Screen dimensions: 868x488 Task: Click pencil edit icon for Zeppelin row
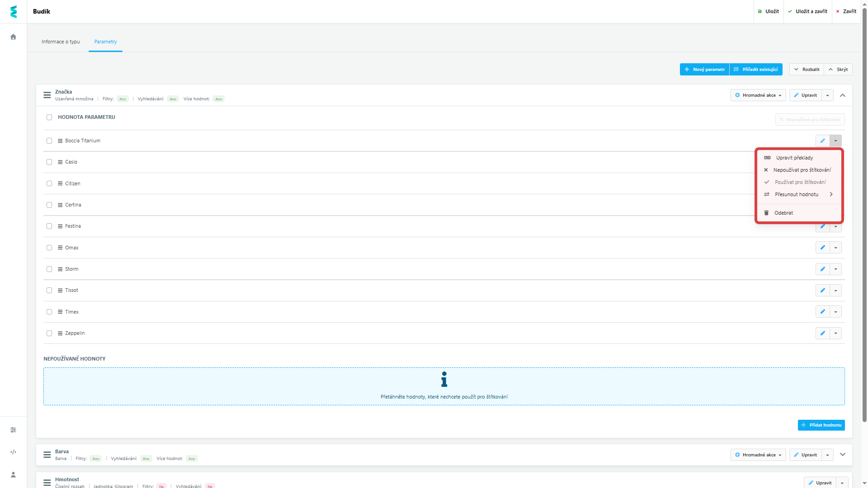[822, 333]
